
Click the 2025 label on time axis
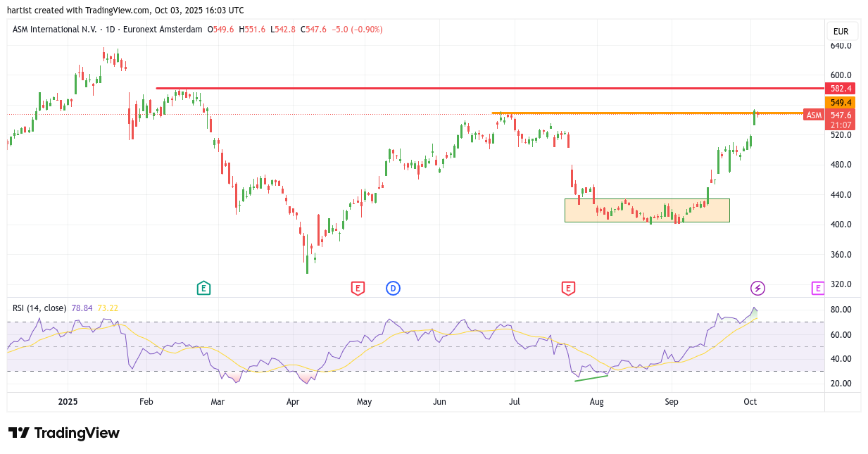[68, 402]
